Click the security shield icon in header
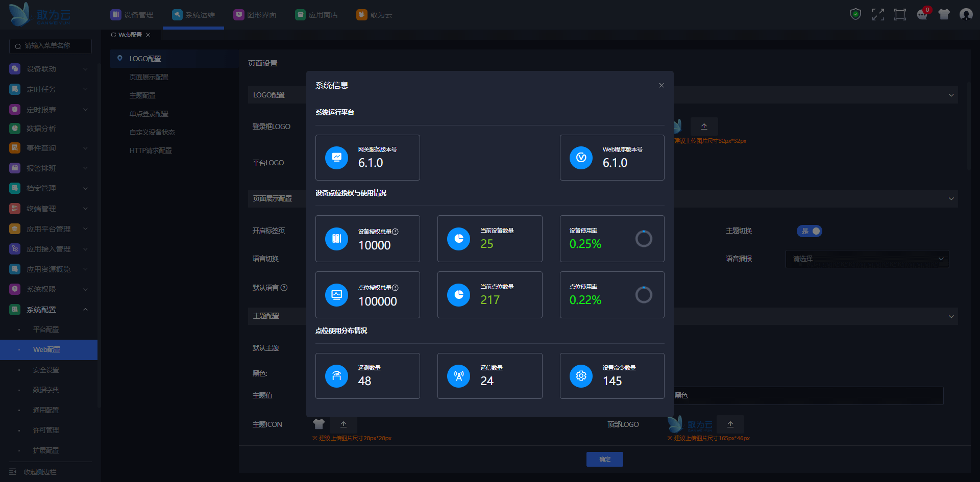The height and width of the screenshot is (482, 980). (x=855, y=14)
